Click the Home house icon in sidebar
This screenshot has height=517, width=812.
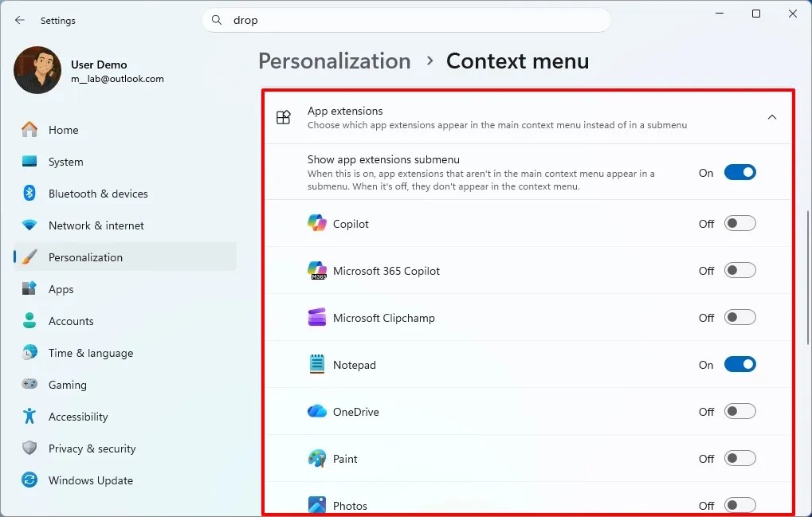(29, 129)
